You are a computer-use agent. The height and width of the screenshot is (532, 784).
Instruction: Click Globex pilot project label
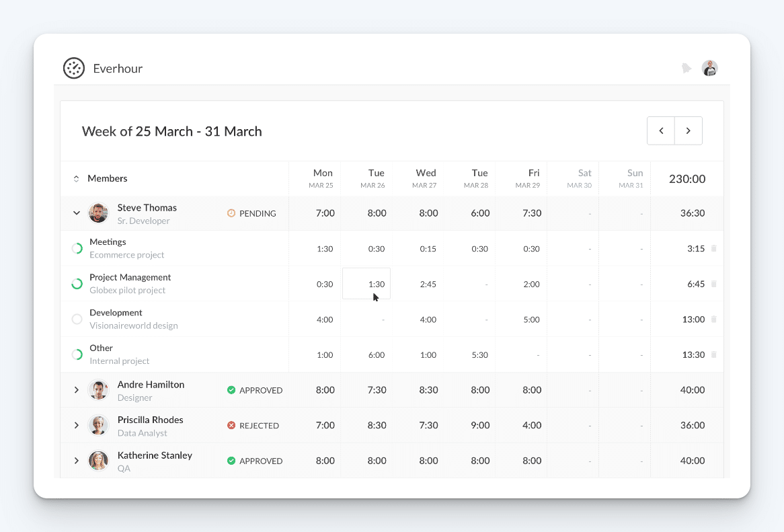(128, 290)
